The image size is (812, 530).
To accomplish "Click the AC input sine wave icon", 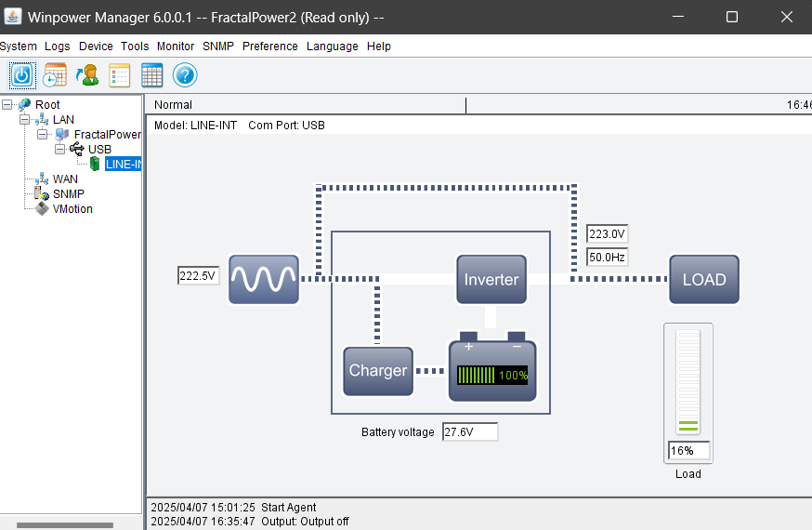I will tap(264, 279).
